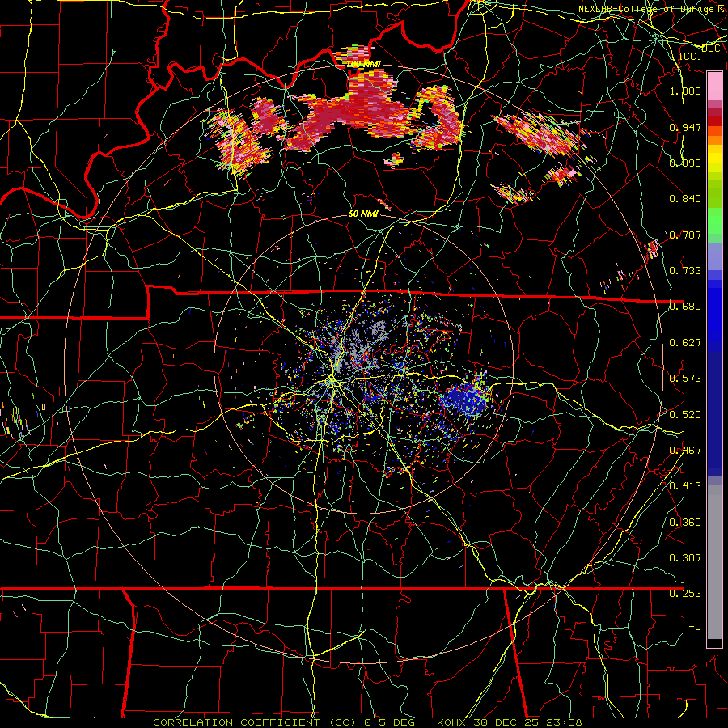
Task: Pick the dark navy band of the legend bar
Action: [x=714, y=413]
